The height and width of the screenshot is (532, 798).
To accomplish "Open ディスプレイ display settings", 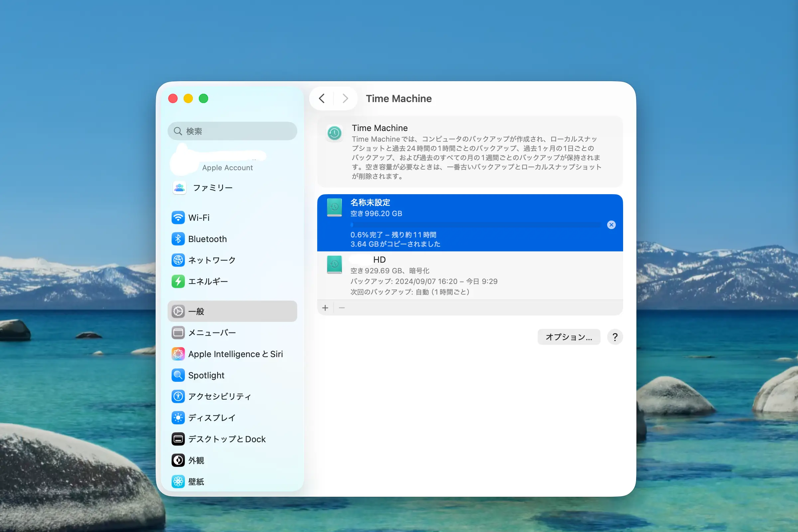I will pos(211,418).
